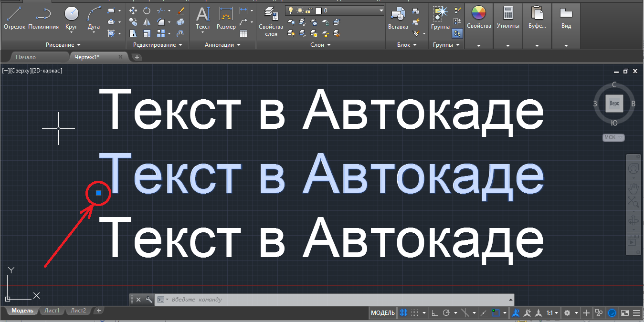Click the Вставка (Insert block) icon
644x322 pixels.
pos(398,18)
